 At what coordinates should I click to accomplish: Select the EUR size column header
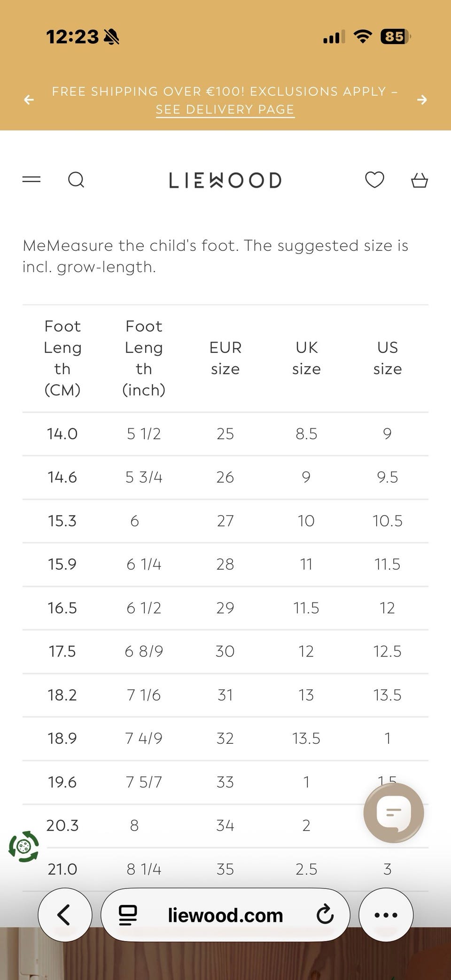click(225, 358)
